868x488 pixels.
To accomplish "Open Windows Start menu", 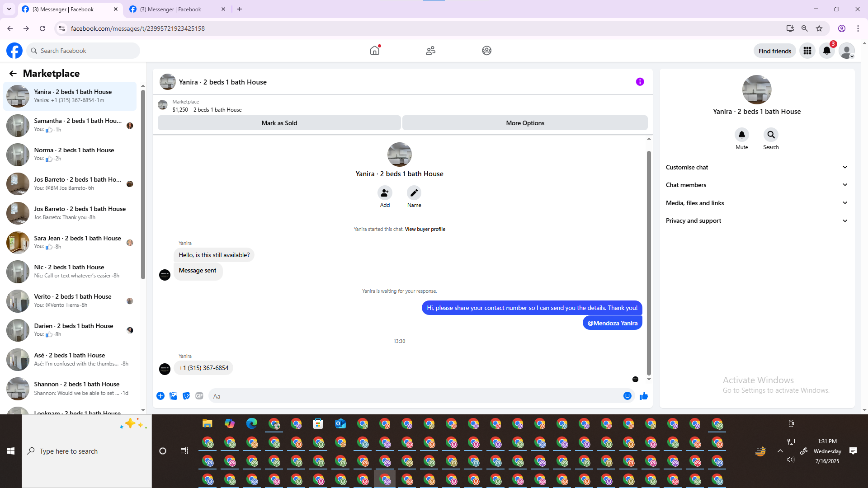I will (x=11, y=451).
